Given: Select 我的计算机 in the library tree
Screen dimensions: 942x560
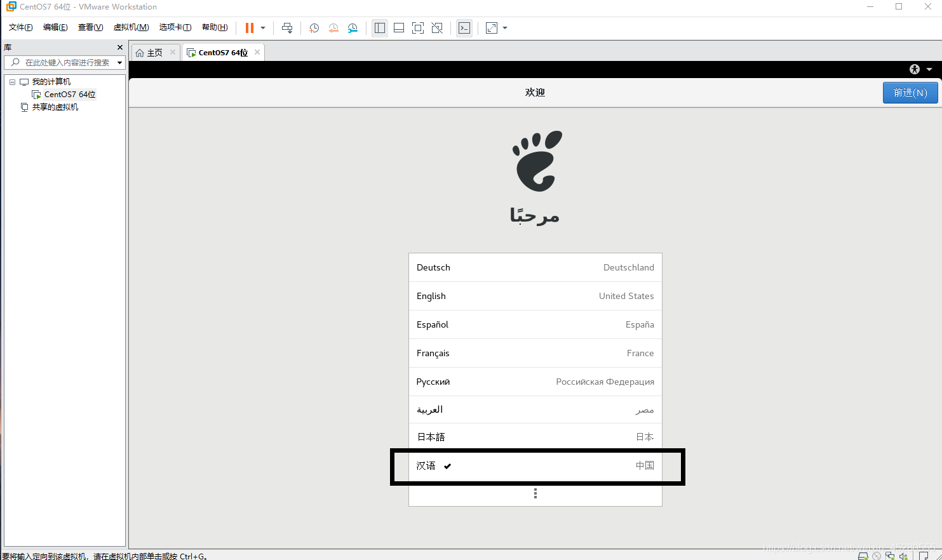Looking at the screenshot, I should click(51, 82).
